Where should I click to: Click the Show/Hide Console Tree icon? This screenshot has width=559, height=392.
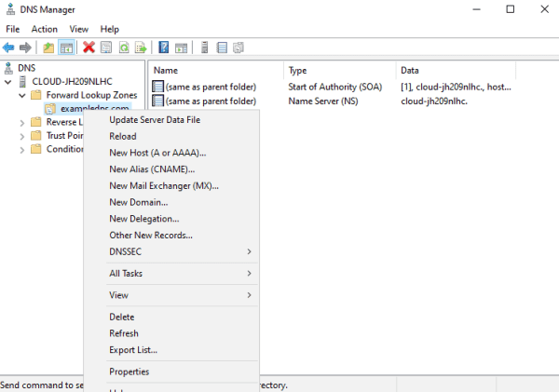click(67, 47)
